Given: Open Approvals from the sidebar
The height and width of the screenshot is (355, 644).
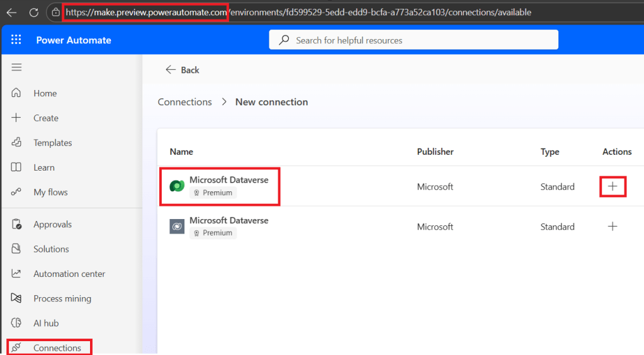Looking at the screenshot, I should 52,225.
